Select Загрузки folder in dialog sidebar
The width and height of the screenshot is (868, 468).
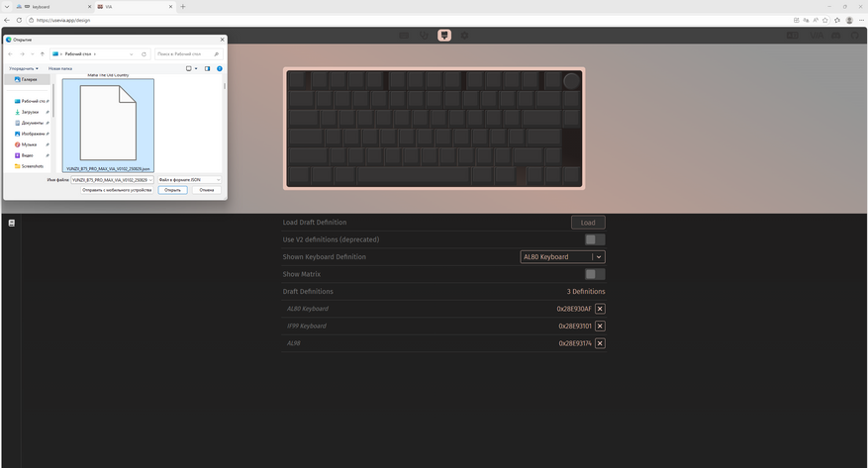tap(31, 112)
